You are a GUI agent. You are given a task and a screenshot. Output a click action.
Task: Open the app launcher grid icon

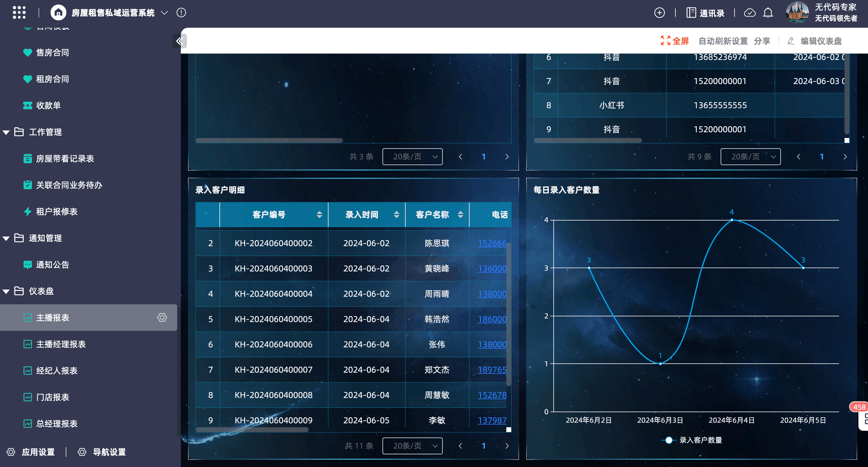(19, 13)
